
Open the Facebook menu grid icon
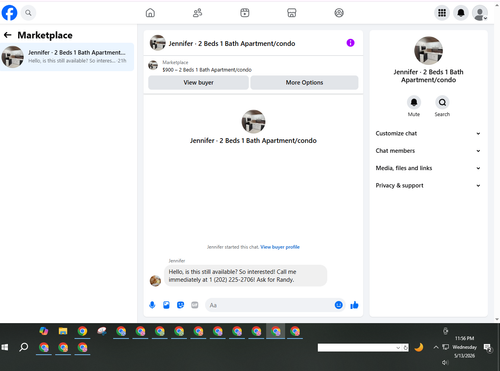tap(442, 13)
